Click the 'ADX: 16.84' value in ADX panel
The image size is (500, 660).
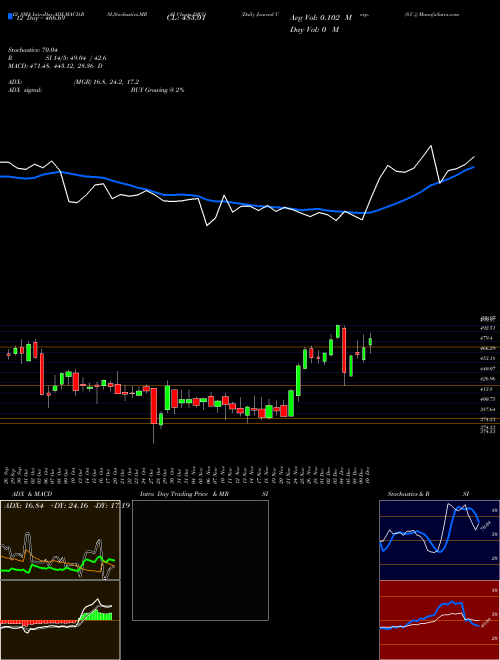point(22,505)
